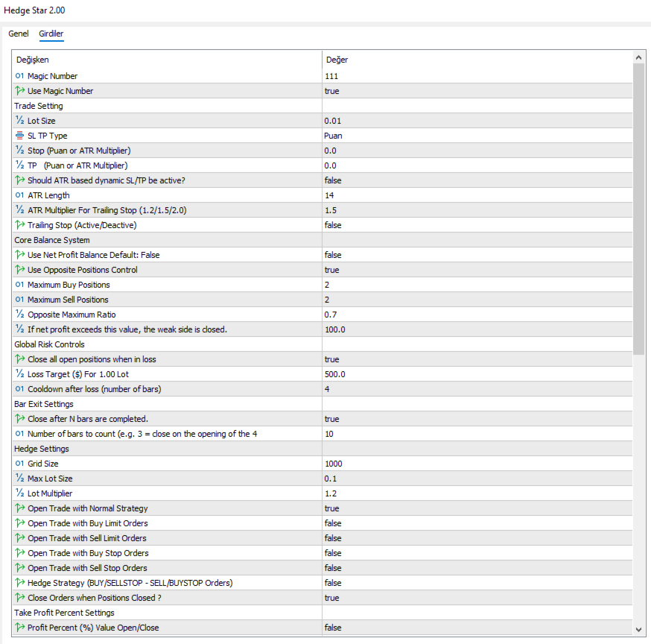Viewport: 651px width, 644px height.
Task: Open the Hedge Strategy false value selector
Action: click(x=333, y=583)
